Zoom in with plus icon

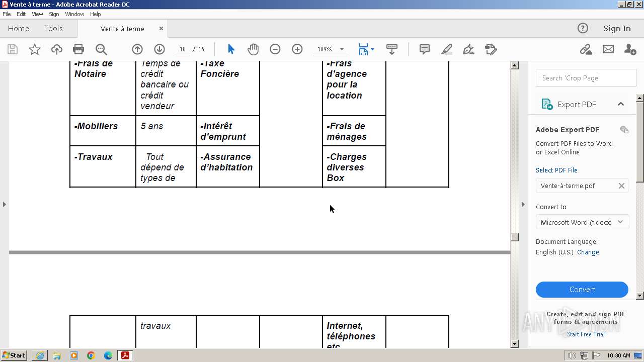point(297,49)
